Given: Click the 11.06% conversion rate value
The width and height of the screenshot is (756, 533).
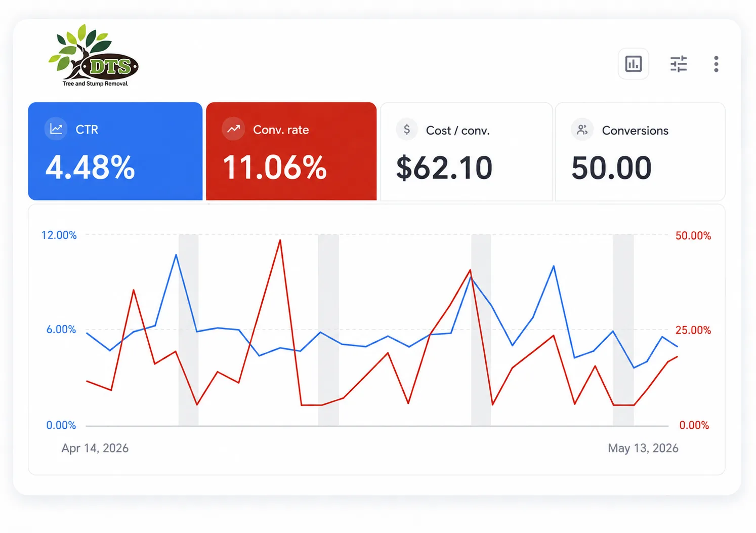Looking at the screenshot, I should (275, 168).
